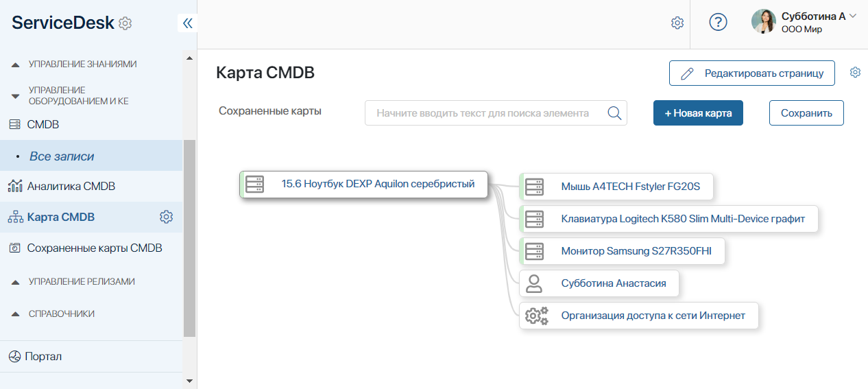Click server icon on Ноутбук DEXP node
868x389 pixels.
click(x=254, y=184)
